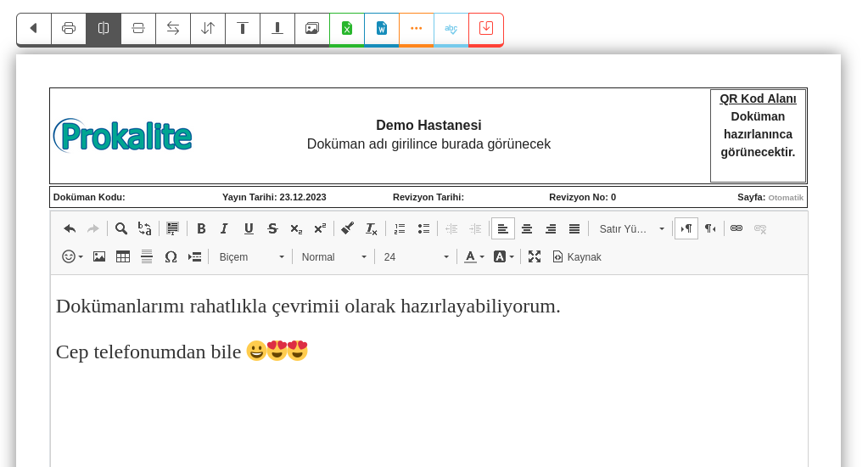Image resolution: width=868 pixels, height=467 pixels.
Task: Click the Prokalite logo
Action: pos(123,136)
